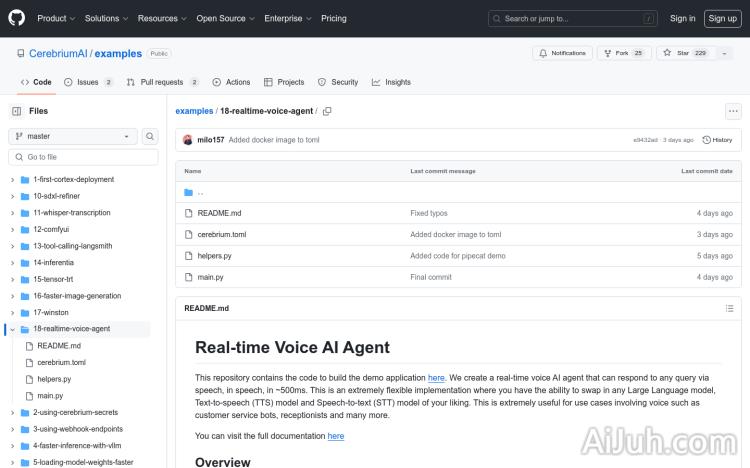Expand the 12-comfyui folder chevron
The width and height of the screenshot is (750, 468).
[x=12, y=229]
